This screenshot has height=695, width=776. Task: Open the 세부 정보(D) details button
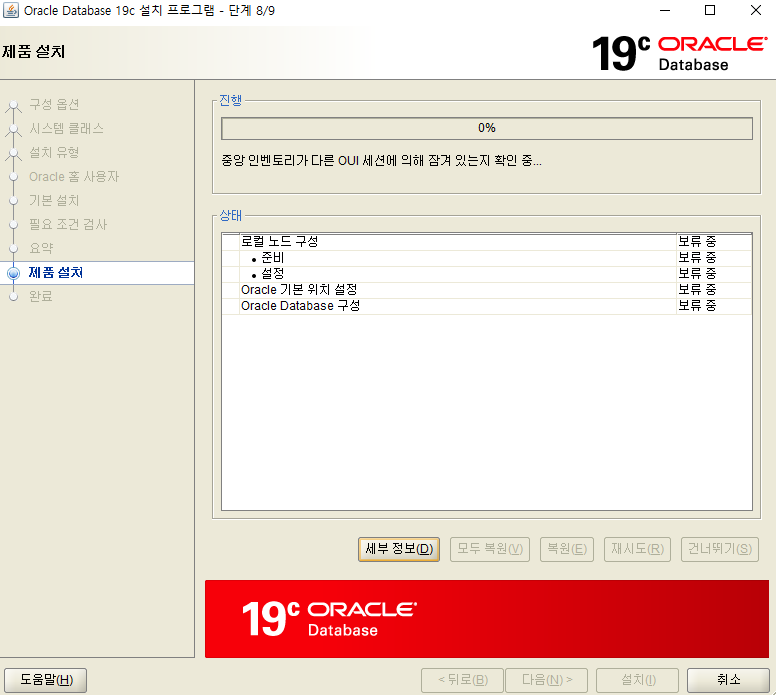(x=399, y=549)
